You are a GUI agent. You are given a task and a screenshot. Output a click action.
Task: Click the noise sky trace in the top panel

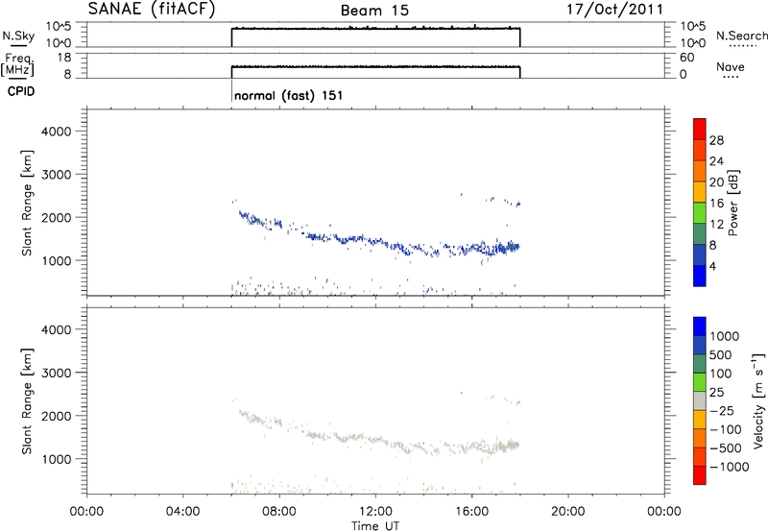(375, 29)
